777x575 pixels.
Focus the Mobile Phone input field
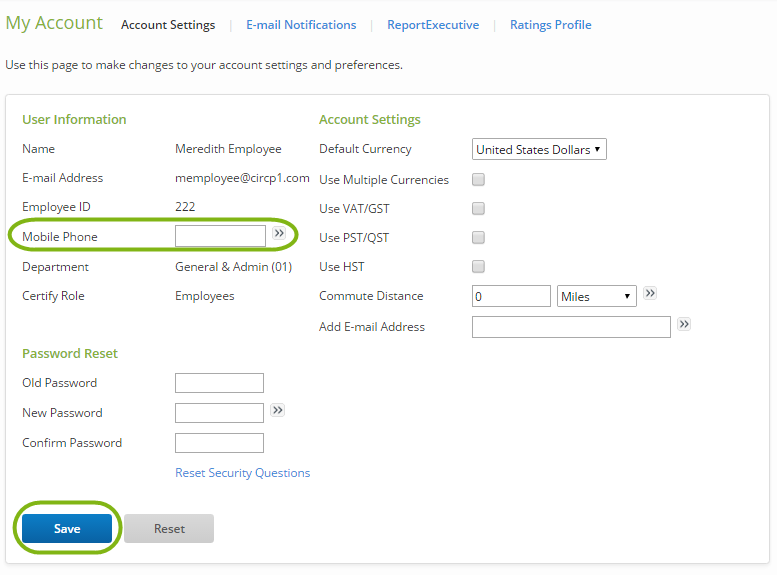[x=220, y=236]
